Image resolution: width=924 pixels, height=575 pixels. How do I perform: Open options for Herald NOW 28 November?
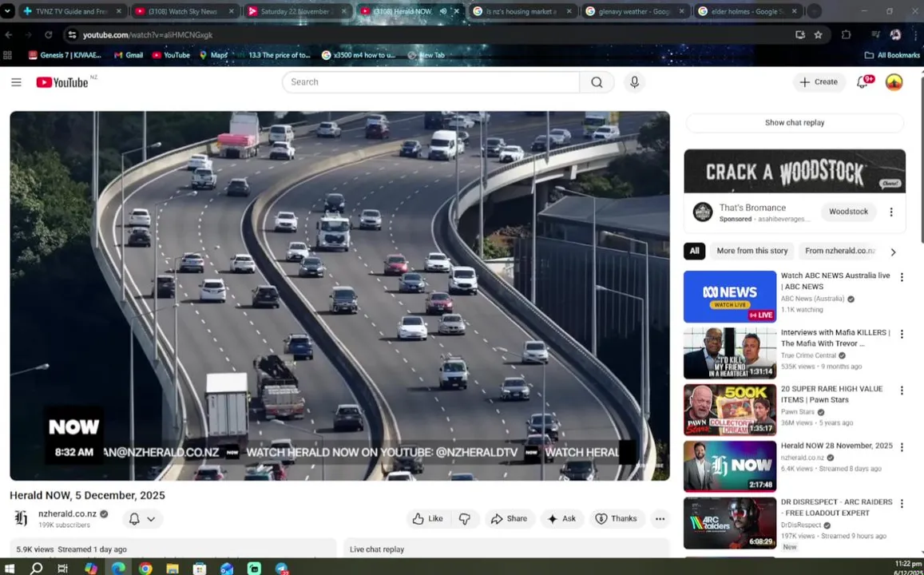click(902, 447)
